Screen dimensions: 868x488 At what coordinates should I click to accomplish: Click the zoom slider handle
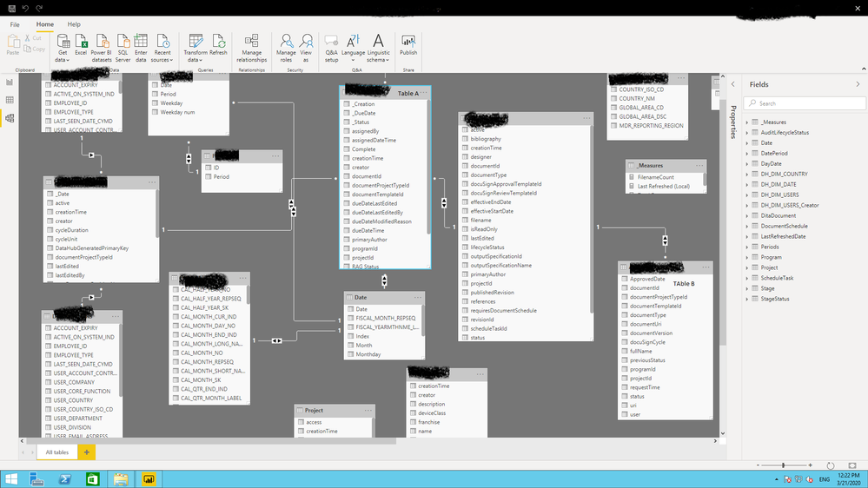click(x=784, y=465)
